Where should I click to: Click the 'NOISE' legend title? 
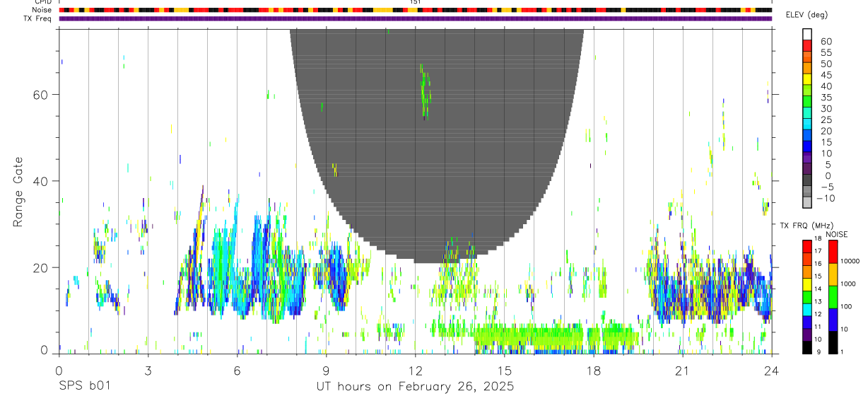(x=837, y=235)
